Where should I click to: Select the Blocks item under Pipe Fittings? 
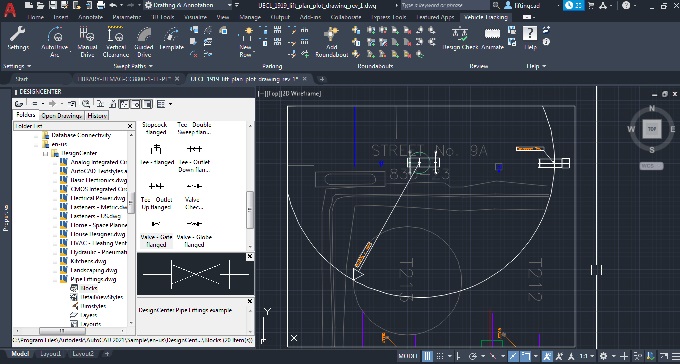coord(88,288)
